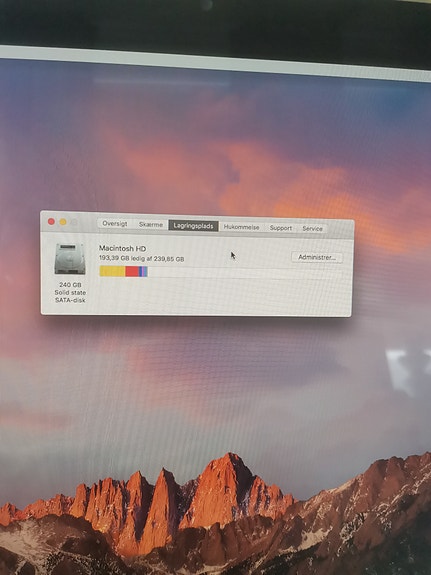Select the Lagringsplads tab
This screenshot has width=431, height=575.
(x=193, y=226)
